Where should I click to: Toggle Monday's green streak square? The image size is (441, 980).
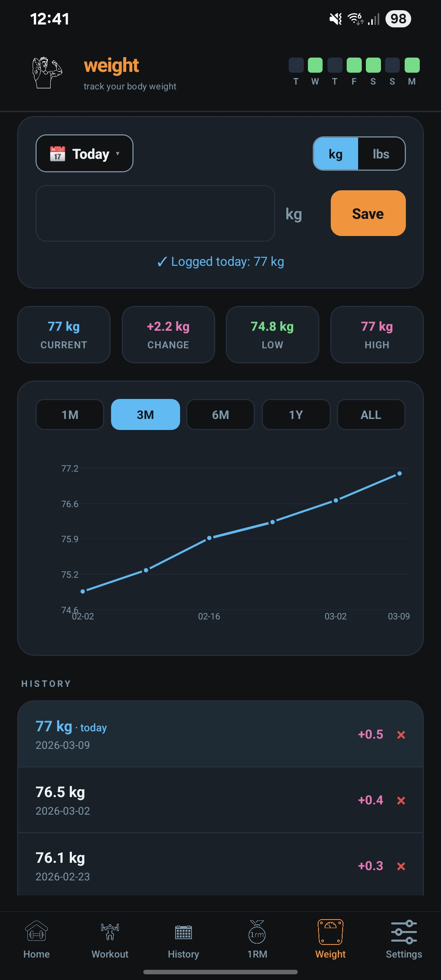coord(412,65)
